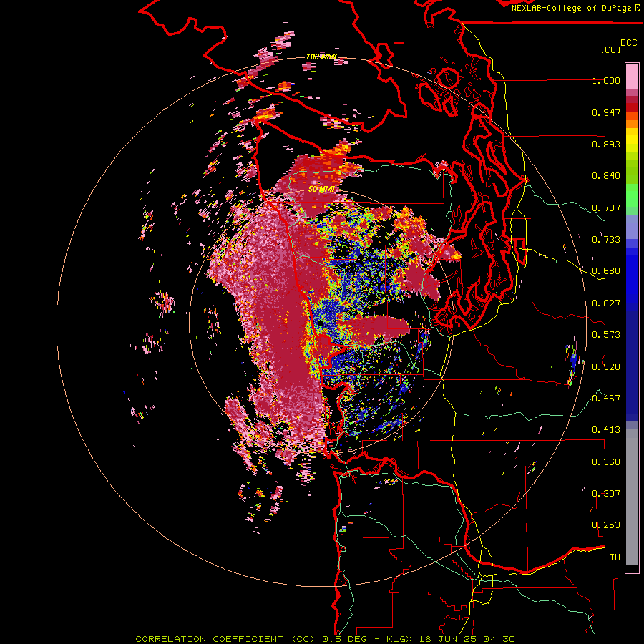The height and width of the screenshot is (644, 644).
Task: Select the 0.680 legend value
Action: coord(606,271)
